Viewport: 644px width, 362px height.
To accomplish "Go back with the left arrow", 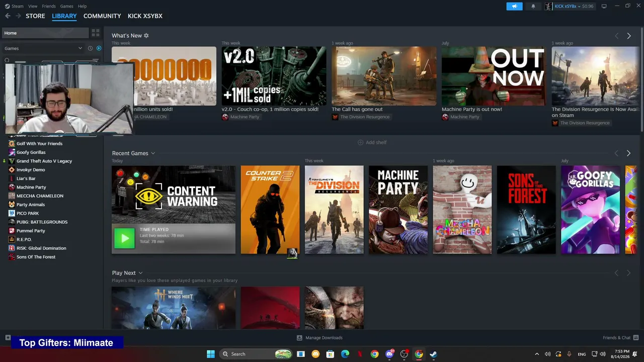I will pos(8,16).
